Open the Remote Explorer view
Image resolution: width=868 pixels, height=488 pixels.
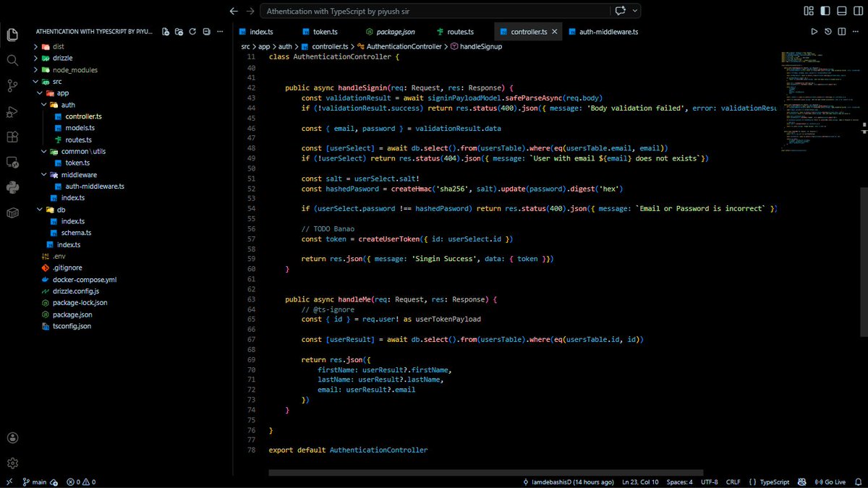pos(12,162)
